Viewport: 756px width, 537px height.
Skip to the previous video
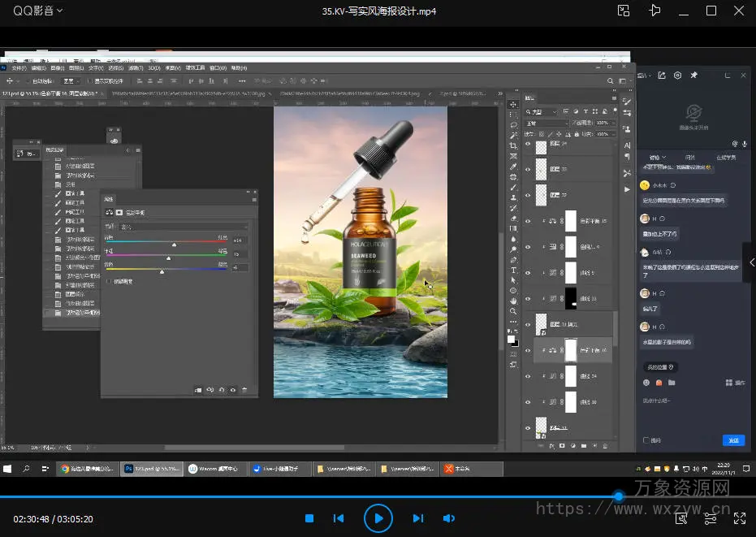point(339,518)
